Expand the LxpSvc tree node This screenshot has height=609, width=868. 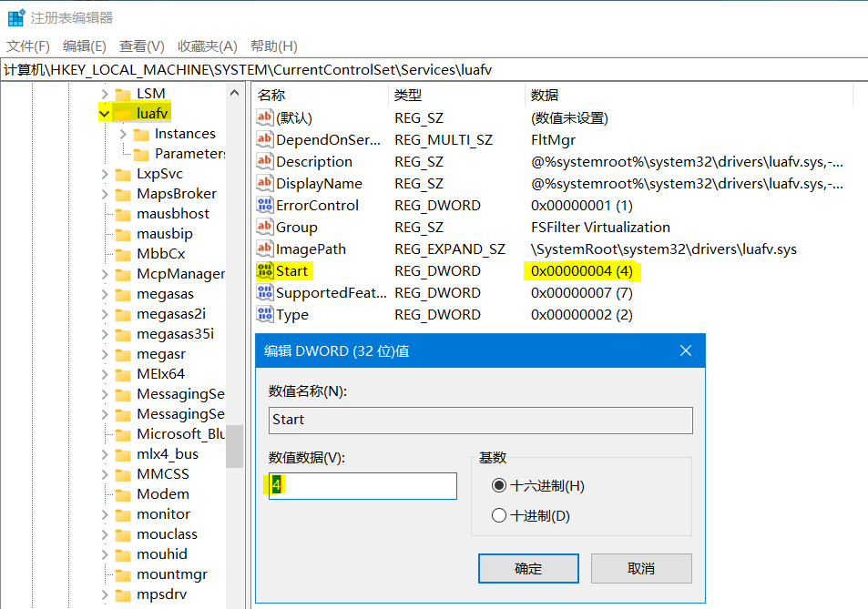pyautogui.click(x=104, y=174)
